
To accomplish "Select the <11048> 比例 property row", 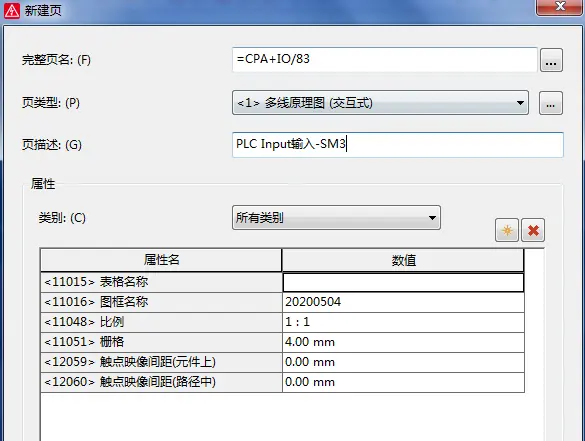I will [161, 322].
